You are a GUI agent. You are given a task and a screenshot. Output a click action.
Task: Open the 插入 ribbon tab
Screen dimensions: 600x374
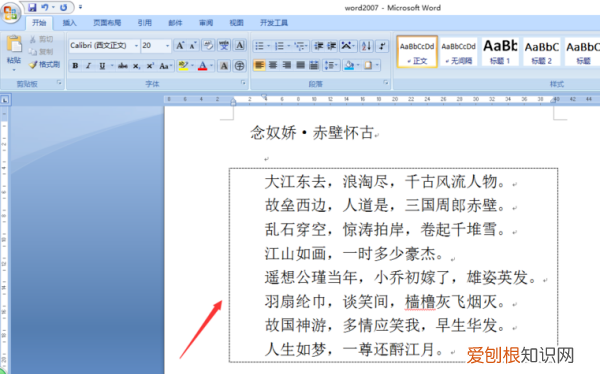(70, 23)
